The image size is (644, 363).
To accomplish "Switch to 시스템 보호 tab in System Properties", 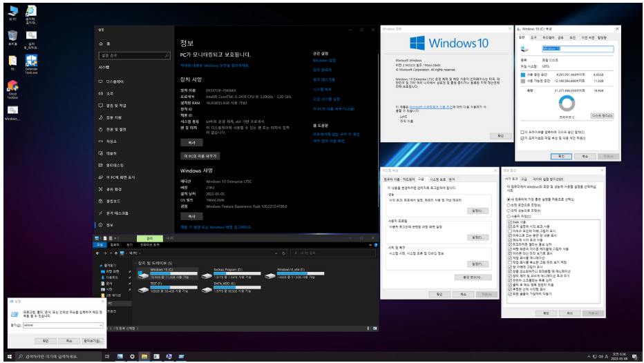I will (437, 179).
